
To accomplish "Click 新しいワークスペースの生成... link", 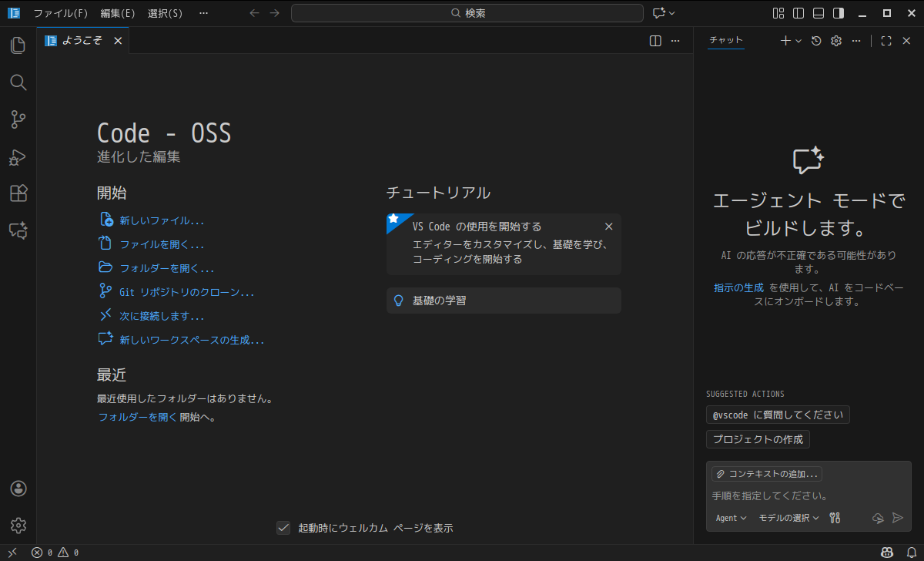I will [182, 340].
